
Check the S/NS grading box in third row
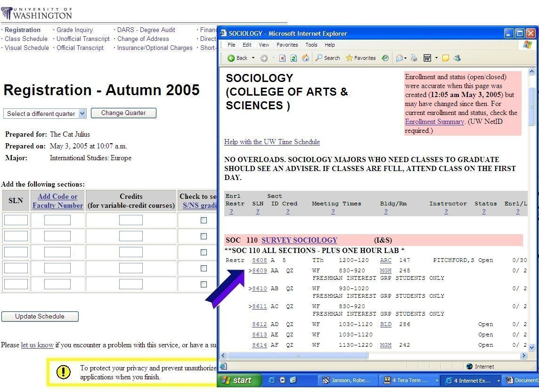(x=204, y=252)
